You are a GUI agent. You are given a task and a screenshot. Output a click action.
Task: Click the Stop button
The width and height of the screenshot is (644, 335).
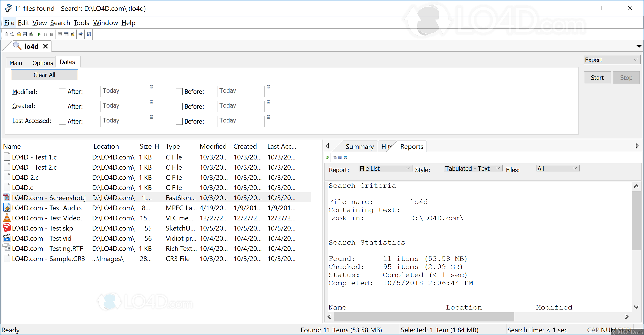(x=626, y=78)
